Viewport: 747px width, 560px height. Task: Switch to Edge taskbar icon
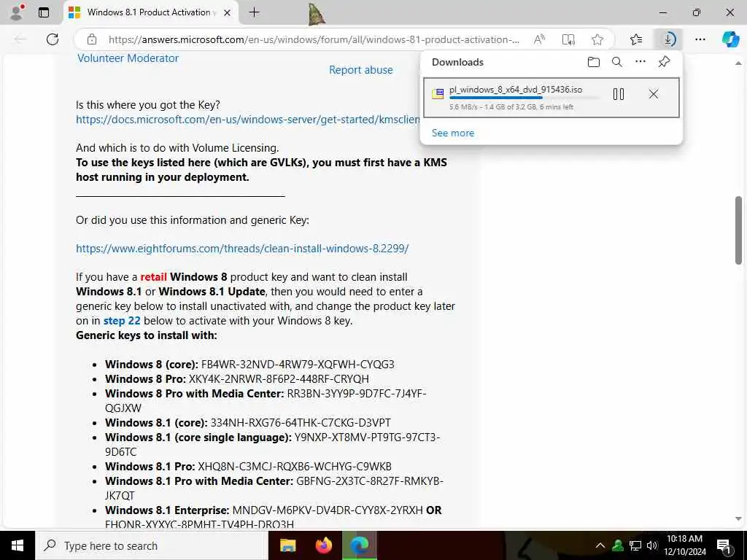360,545
